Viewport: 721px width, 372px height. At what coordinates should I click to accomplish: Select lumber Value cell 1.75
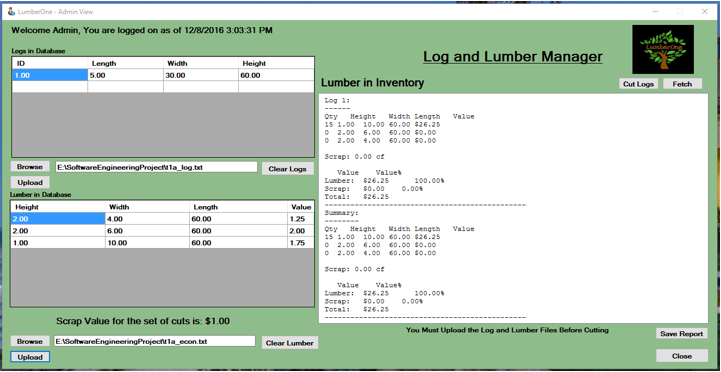coord(301,243)
